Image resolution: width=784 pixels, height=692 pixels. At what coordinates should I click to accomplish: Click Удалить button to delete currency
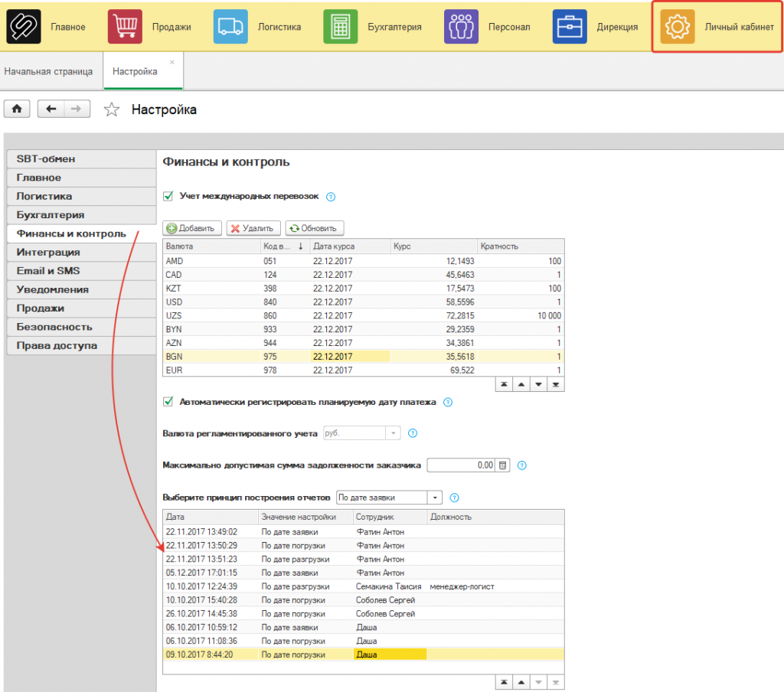[x=253, y=228]
